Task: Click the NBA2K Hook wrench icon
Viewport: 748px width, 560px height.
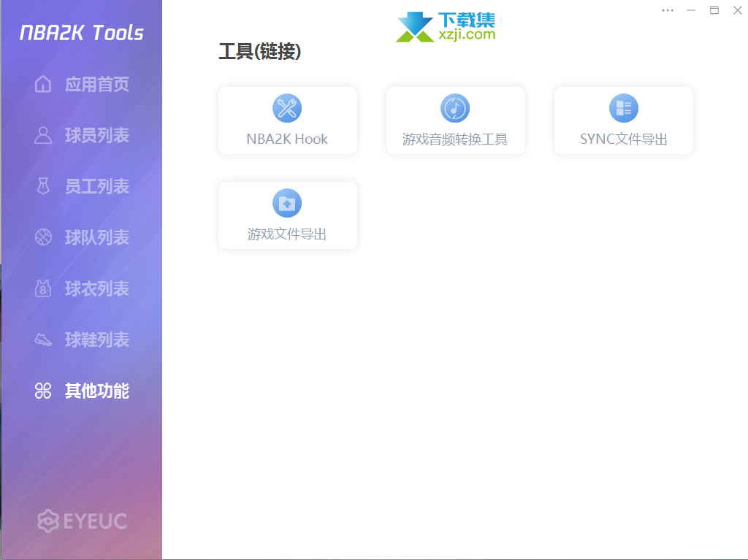Action: pos(287,108)
